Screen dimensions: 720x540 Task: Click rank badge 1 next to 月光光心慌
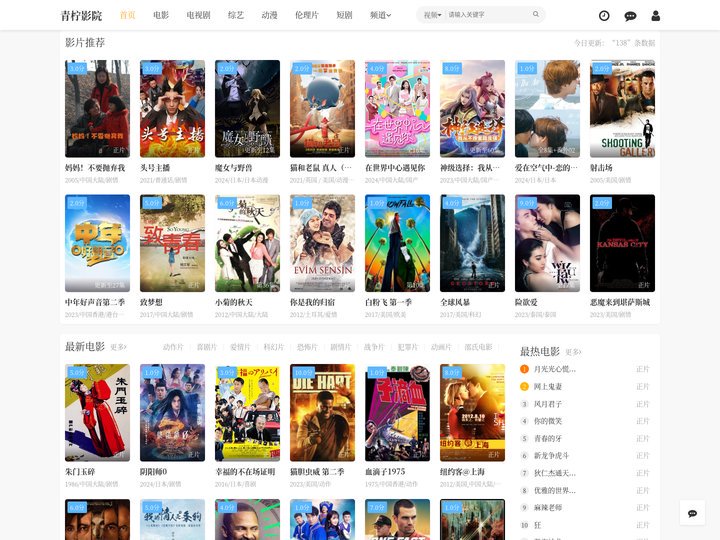point(524,369)
